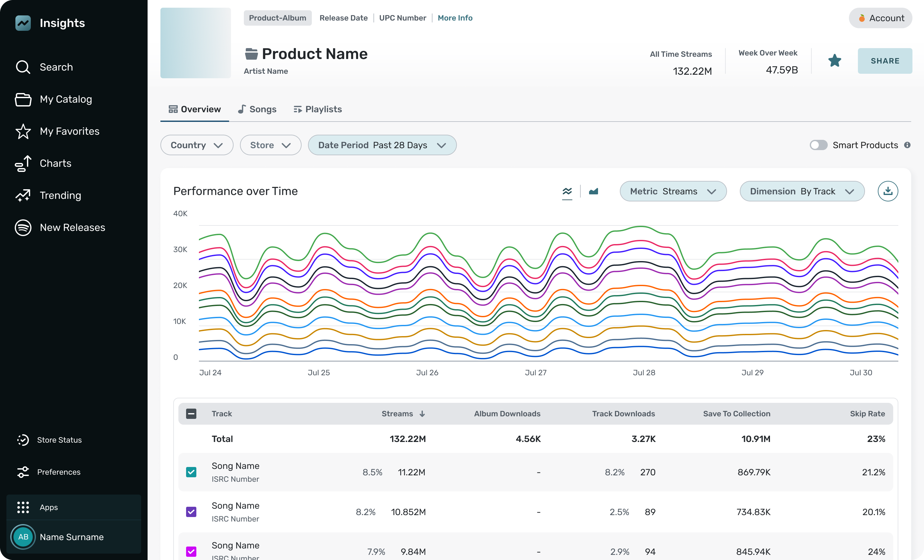
Task: Click the Smart Products info icon
Action: pos(907,145)
